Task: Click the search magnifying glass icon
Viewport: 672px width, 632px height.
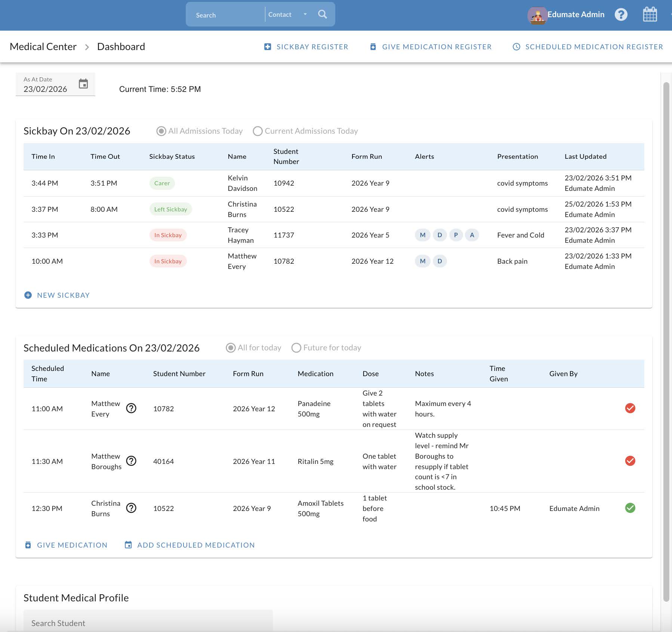Action: 322,15
